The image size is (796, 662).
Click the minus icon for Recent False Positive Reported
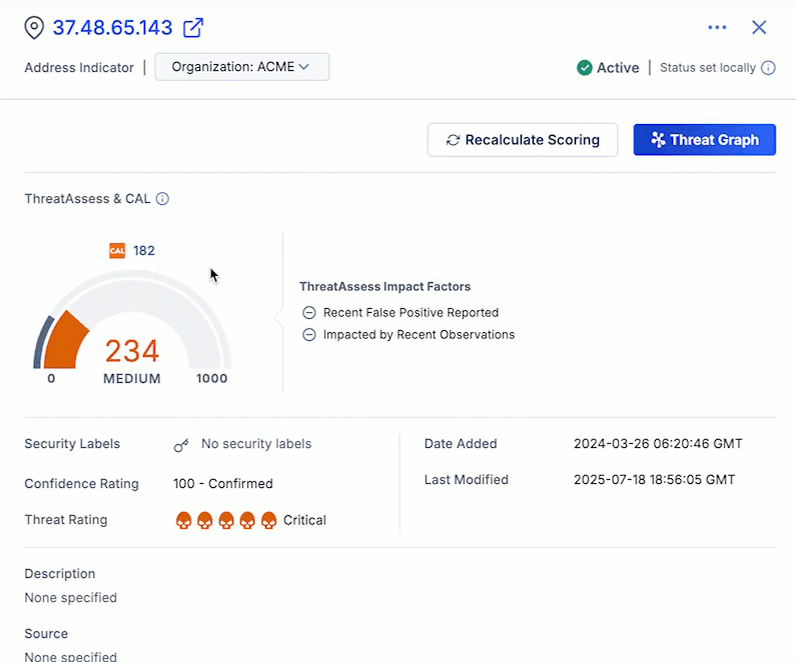click(x=309, y=313)
